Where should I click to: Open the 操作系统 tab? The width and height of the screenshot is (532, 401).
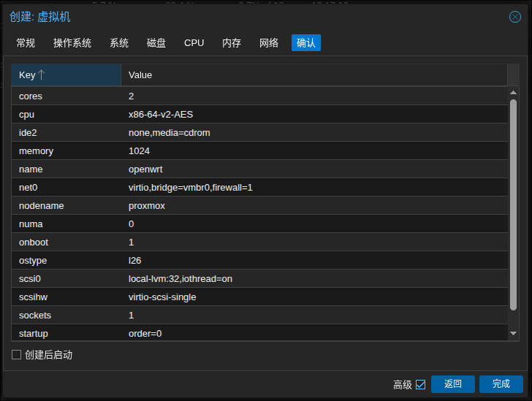tap(72, 43)
